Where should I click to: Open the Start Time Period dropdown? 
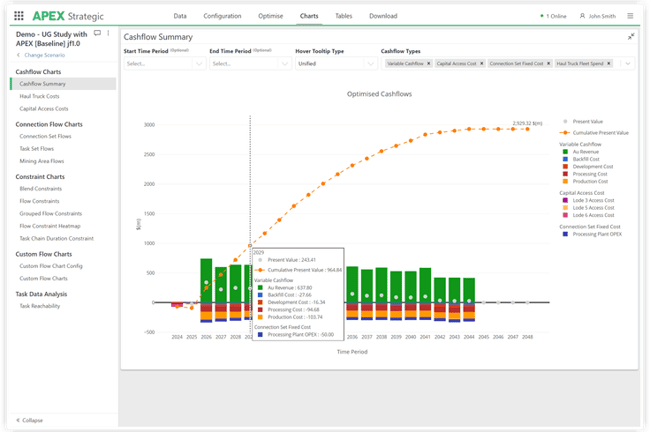coord(164,63)
